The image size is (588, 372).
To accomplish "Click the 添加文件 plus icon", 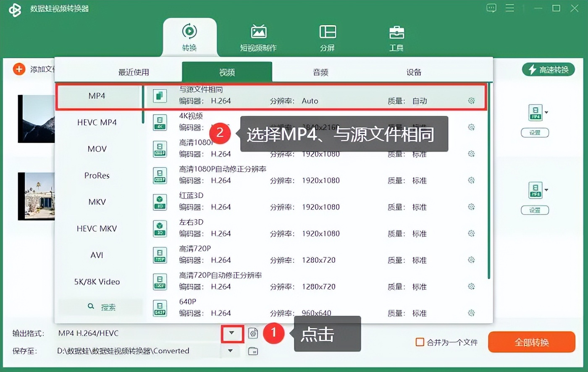I will tap(19, 69).
